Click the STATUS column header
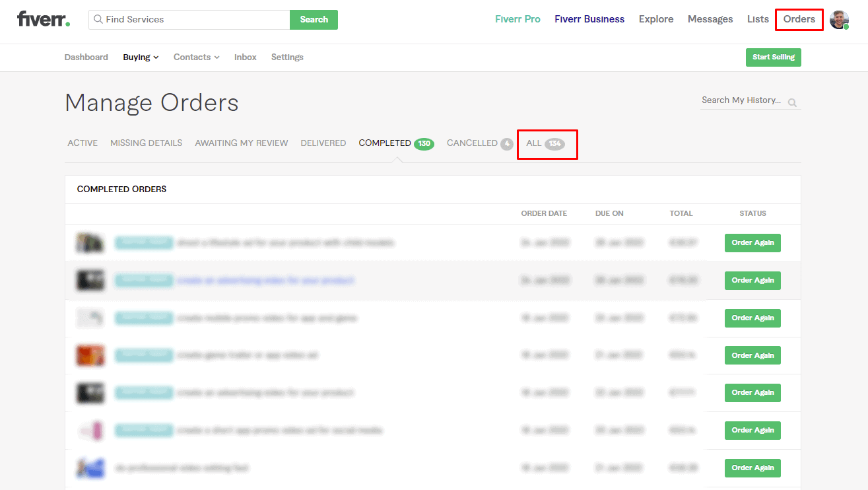Image resolution: width=868 pixels, height=490 pixels. [x=752, y=213]
